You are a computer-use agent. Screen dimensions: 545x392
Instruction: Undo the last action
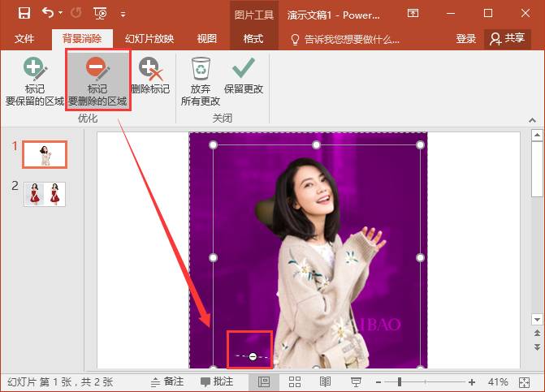coord(48,13)
